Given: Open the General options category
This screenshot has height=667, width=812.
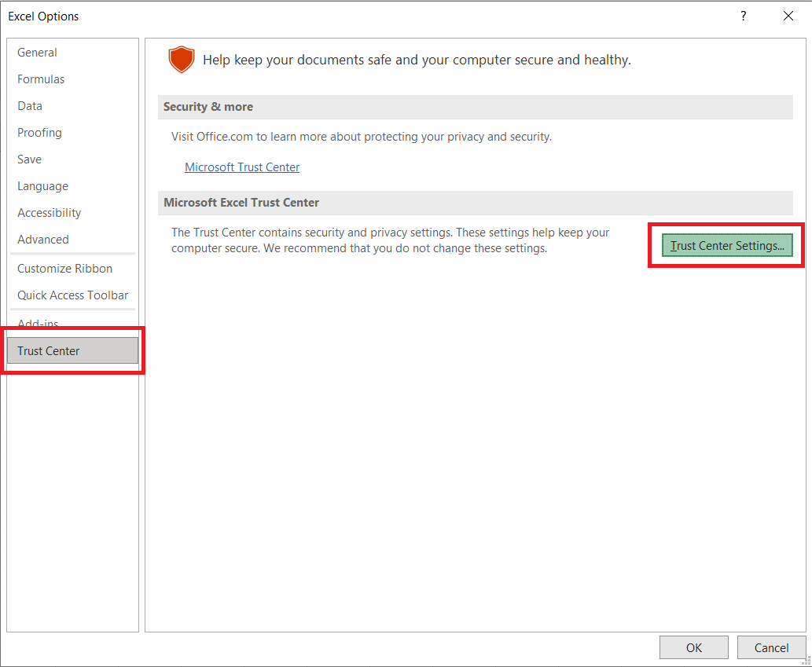Looking at the screenshot, I should (37, 53).
